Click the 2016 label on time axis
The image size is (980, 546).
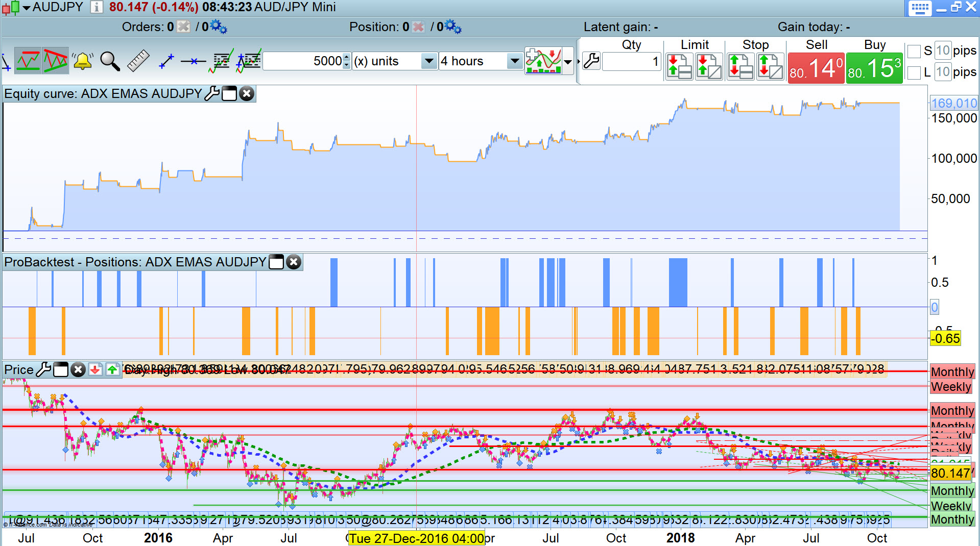pyautogui.click(x=158, y=538)
